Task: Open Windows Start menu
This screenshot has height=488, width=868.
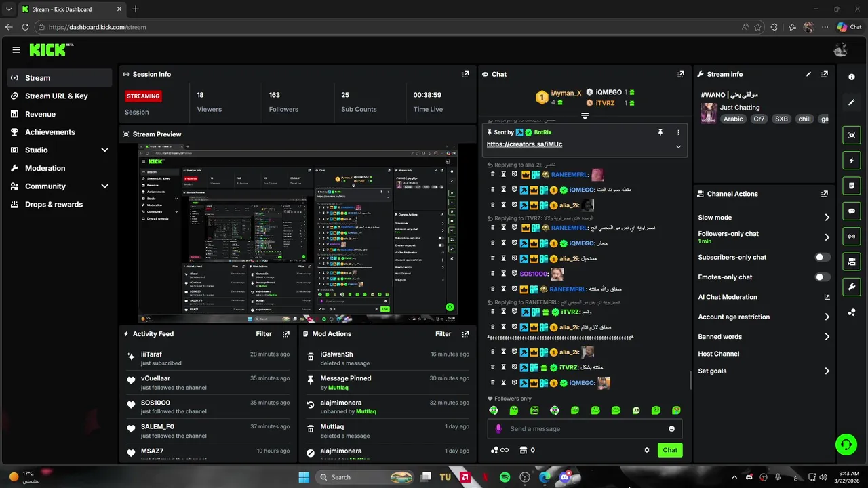Action: [x=303, y=477]
